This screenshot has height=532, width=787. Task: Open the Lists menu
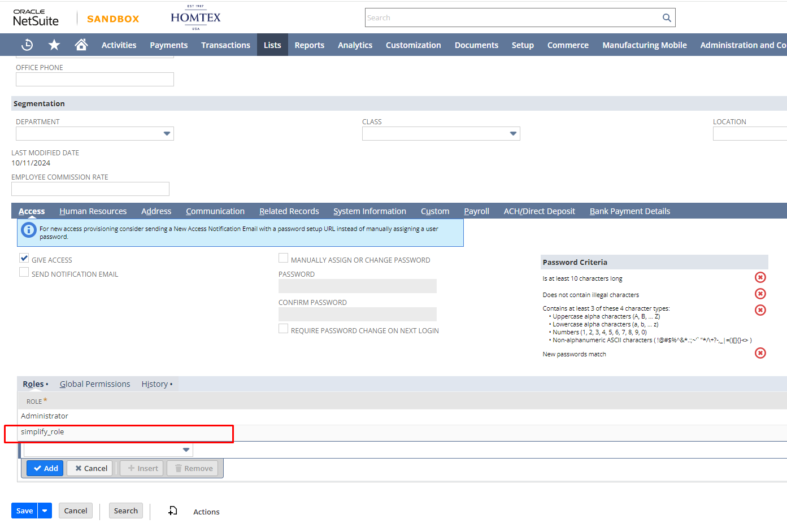click(272, 45)
